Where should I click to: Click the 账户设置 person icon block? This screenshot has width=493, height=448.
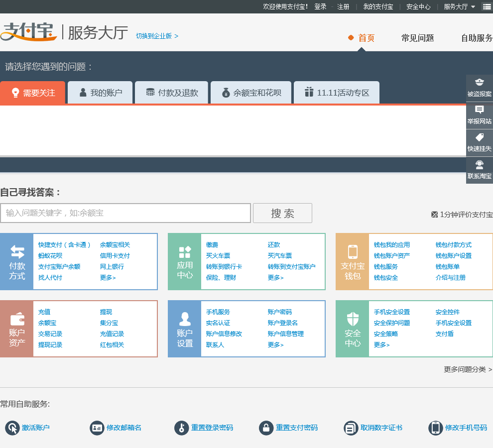tap(185, 329)
